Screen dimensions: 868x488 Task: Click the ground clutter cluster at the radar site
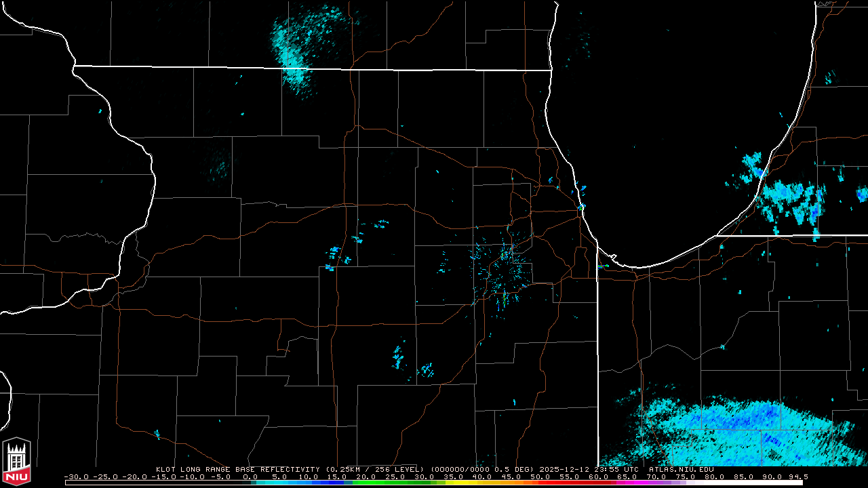(x=503, y=270)
